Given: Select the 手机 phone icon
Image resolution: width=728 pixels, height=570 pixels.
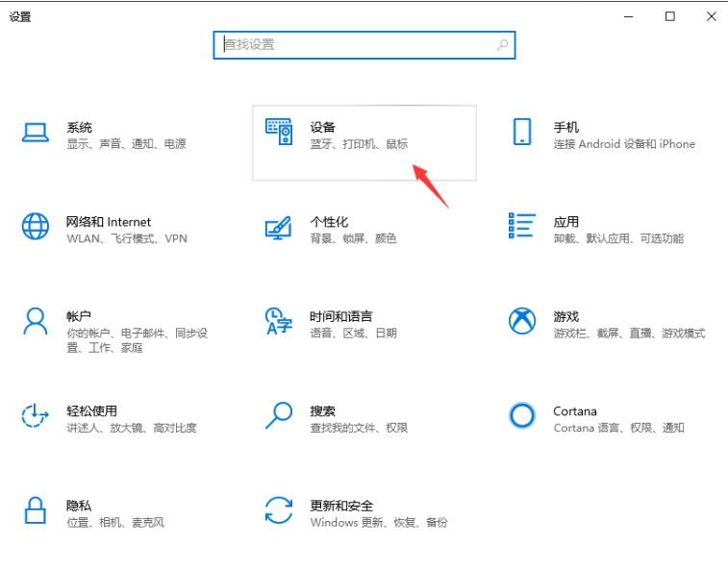Looking at the screenshot, I should point(522,133).
